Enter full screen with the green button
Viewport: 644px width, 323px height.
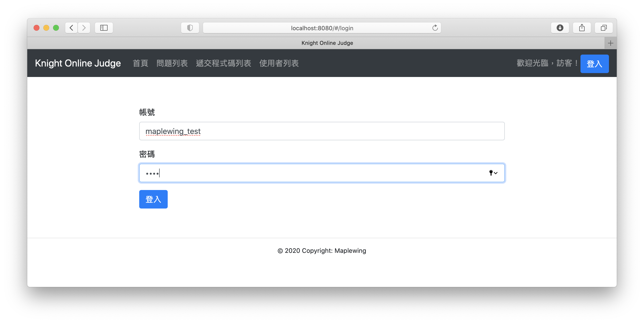click(56, 28)
